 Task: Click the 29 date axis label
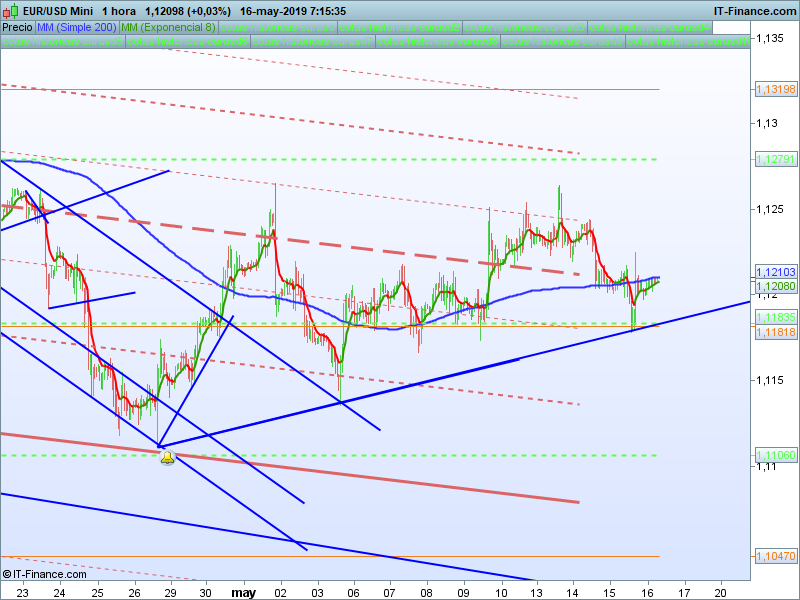click(170, 592)
